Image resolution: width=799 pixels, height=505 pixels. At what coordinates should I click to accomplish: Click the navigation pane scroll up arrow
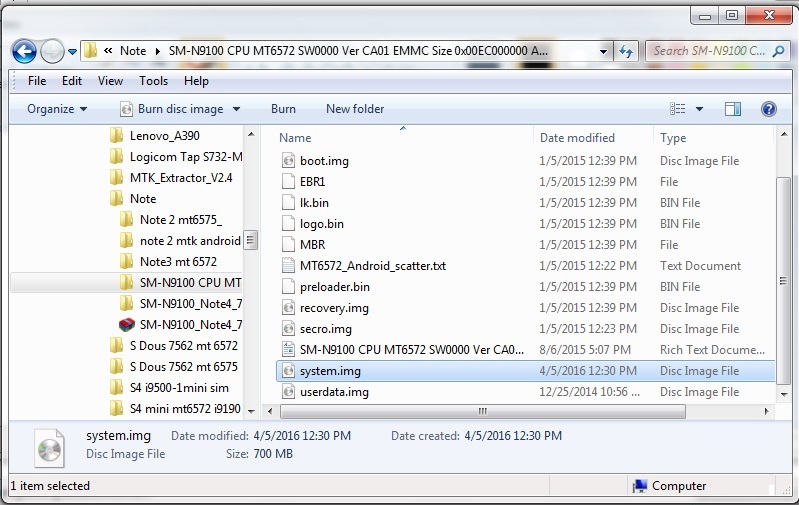pyautogui.click(x=251, y=135)
